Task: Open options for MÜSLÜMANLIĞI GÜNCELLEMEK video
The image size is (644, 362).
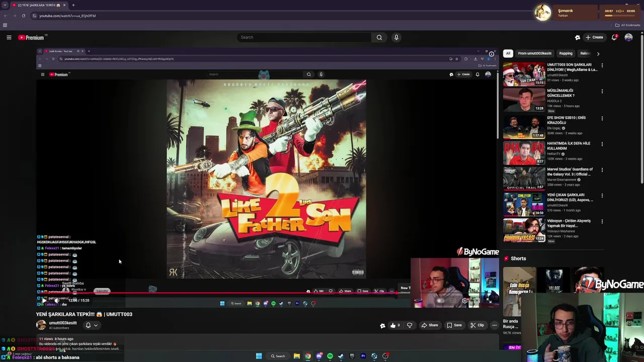Action: 602,91
